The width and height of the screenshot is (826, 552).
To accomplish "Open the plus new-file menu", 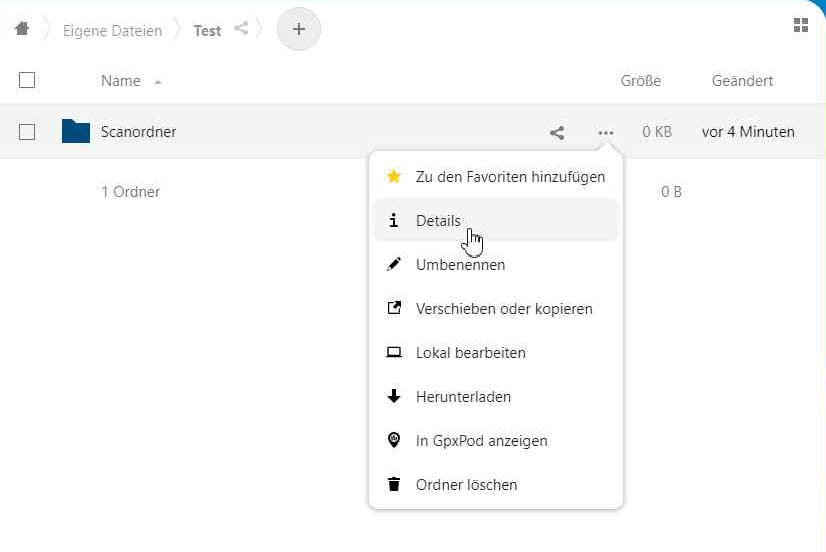I will click(x=298, y=29).
